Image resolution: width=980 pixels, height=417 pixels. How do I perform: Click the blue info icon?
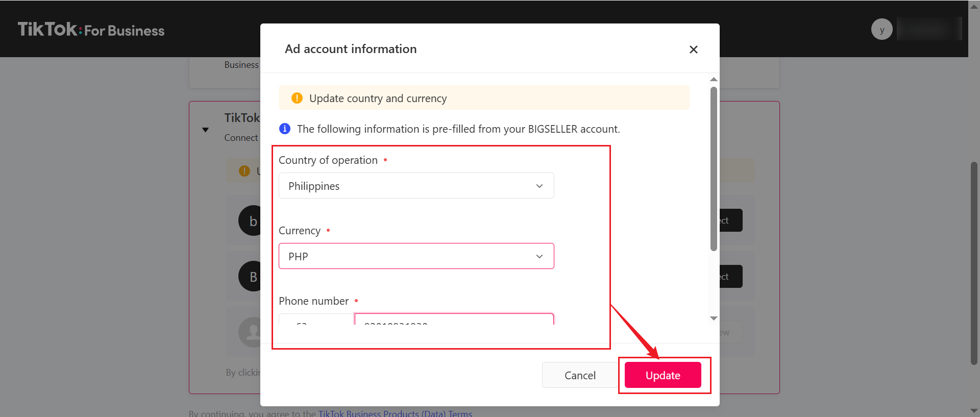click(x=285, y=129)
